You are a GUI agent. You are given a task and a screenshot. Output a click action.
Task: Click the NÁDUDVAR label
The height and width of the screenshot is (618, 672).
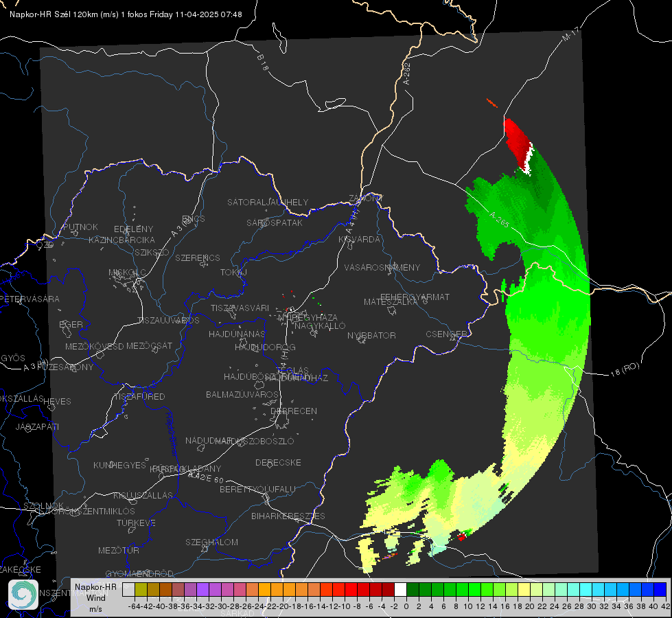(x=209, y=441)
